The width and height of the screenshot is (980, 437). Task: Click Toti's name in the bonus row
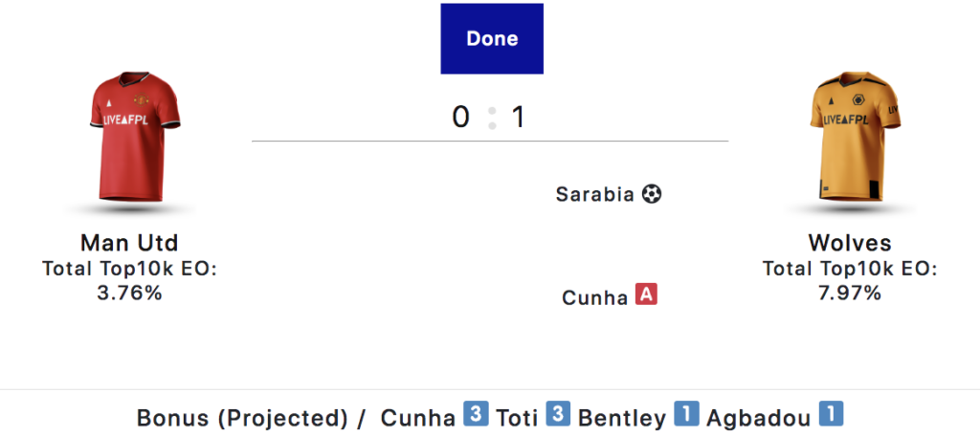point(517,418)
